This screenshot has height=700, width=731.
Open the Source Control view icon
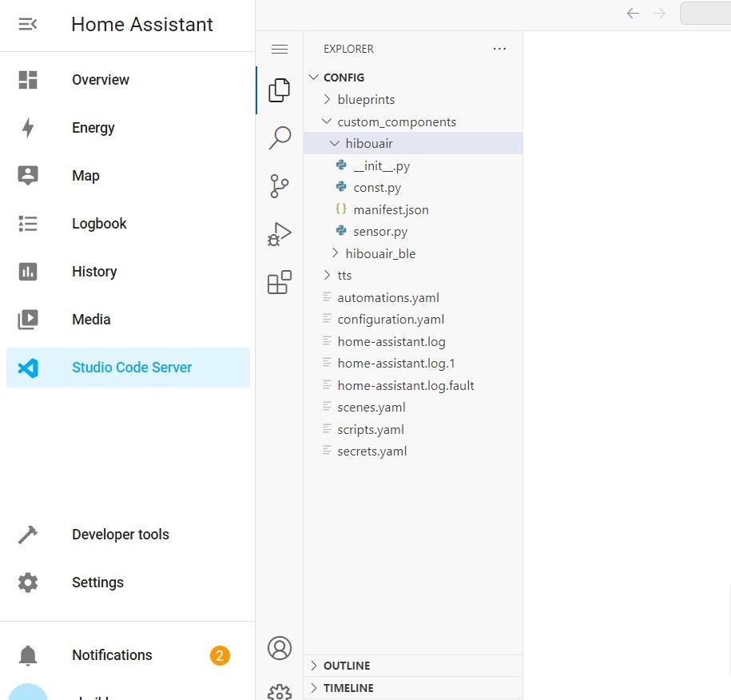click(280, 186)
